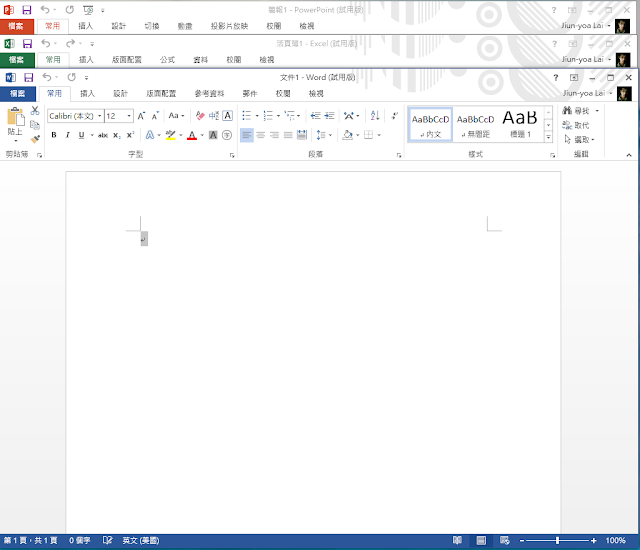Screen dimensions: 640x550
Task: Open the borders dropdown arrow
Action: 379,135
